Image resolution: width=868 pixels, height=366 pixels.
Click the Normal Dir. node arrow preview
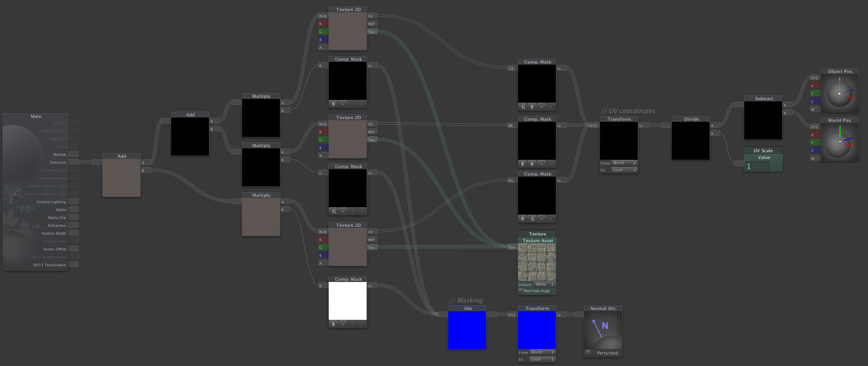tap(603, 330)
